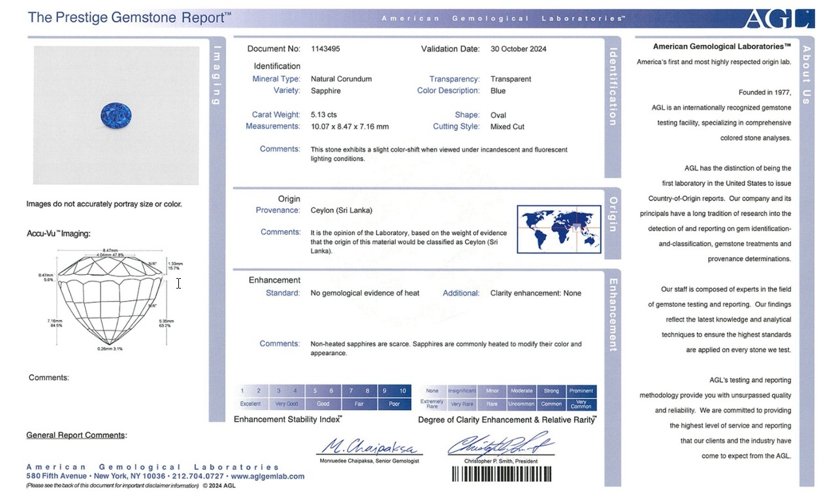The image size is (838, 504).
Task: Select the vertical Enhancement section tab
Action: point(613,315)
